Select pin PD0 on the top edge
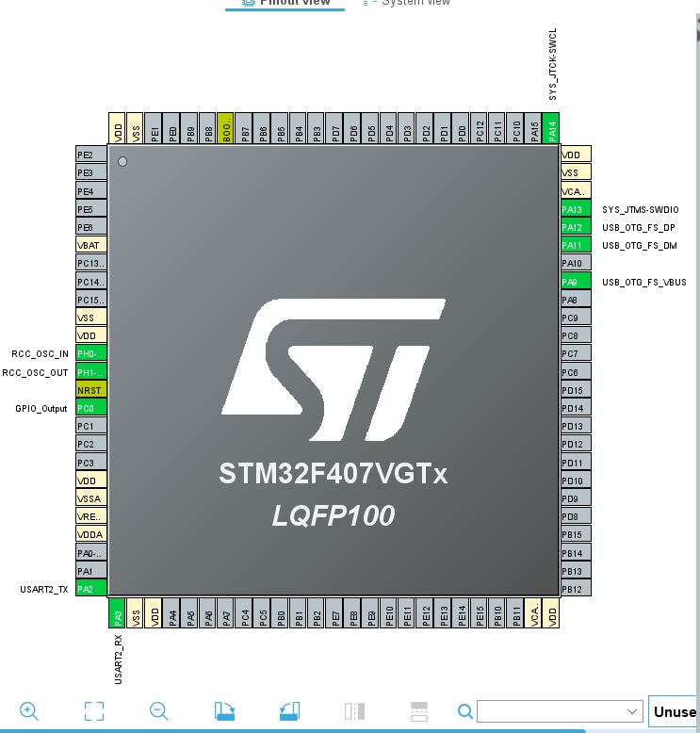Screen dimensions: 700x733 coord(460,128)
